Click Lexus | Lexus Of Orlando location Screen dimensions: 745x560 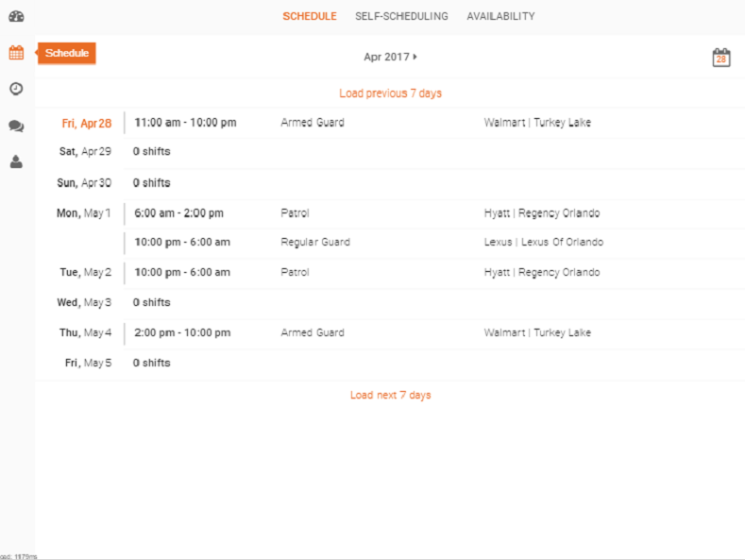click(x=544, y=242)
